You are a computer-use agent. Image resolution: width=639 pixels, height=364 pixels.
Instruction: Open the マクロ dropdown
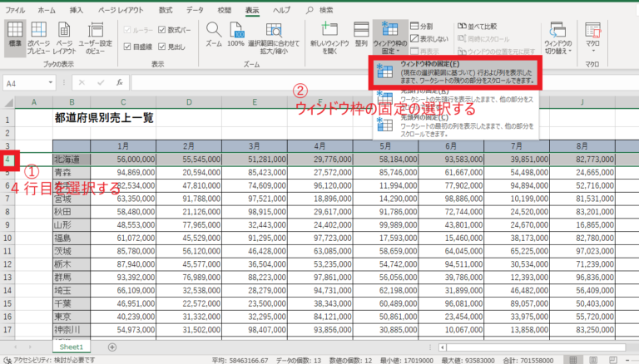pyautogui.click(x=592, y=38)
